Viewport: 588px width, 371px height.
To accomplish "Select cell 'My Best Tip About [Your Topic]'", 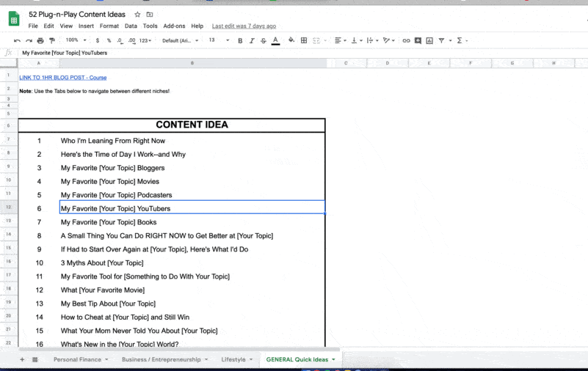I will 192,304.
